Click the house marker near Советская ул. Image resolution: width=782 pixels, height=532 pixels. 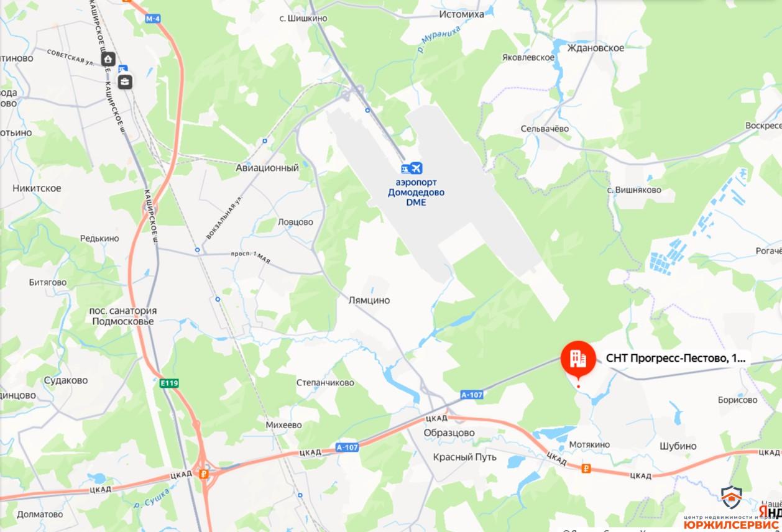(108, 59)
